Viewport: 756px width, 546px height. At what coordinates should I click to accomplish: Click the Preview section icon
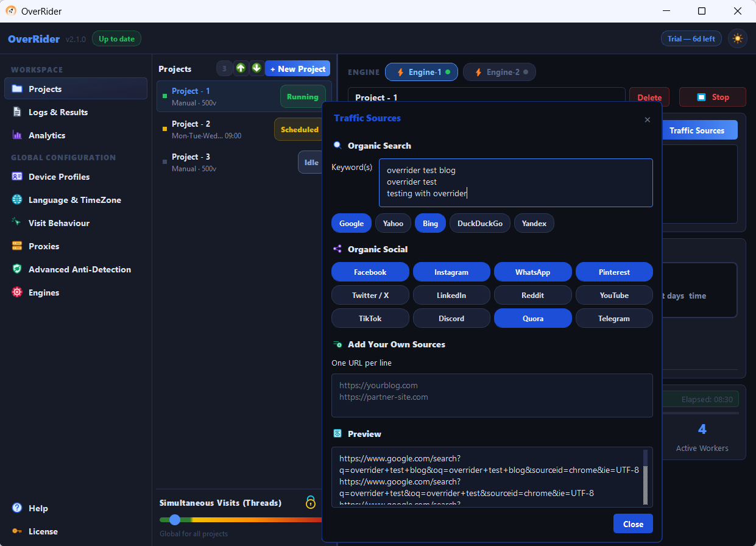coord(337,434)
